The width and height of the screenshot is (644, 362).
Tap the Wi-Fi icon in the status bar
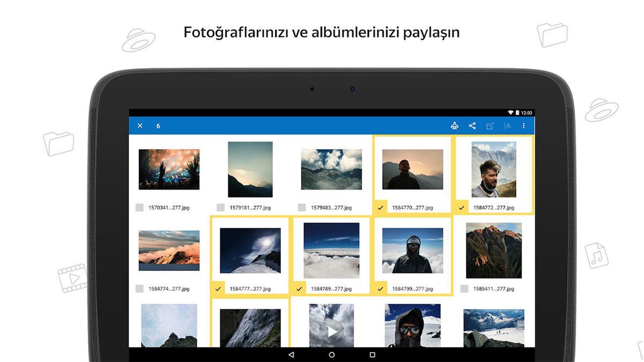pos(510,112)
